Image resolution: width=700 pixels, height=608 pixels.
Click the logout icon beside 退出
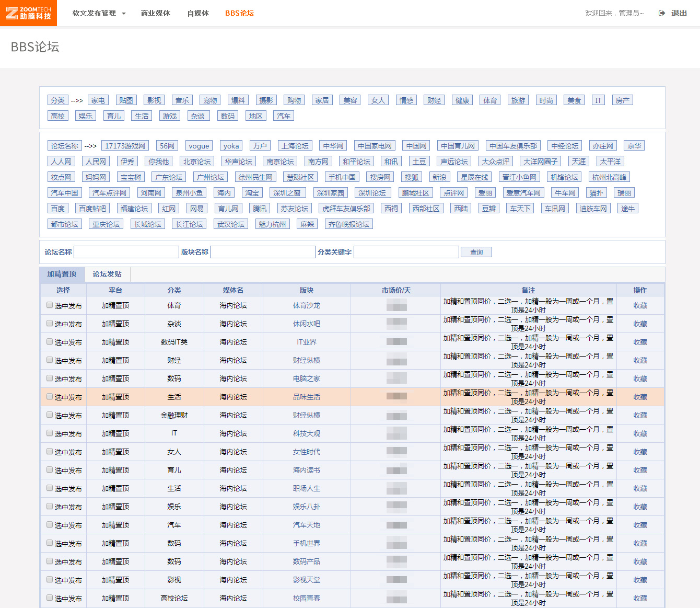(x=662, y=13)
